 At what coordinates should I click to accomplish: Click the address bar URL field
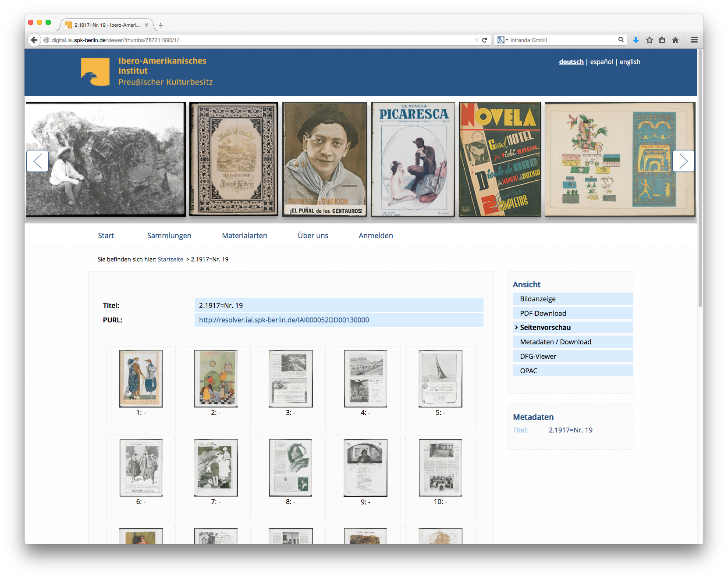pyautogui.click(x=261, y=40)
